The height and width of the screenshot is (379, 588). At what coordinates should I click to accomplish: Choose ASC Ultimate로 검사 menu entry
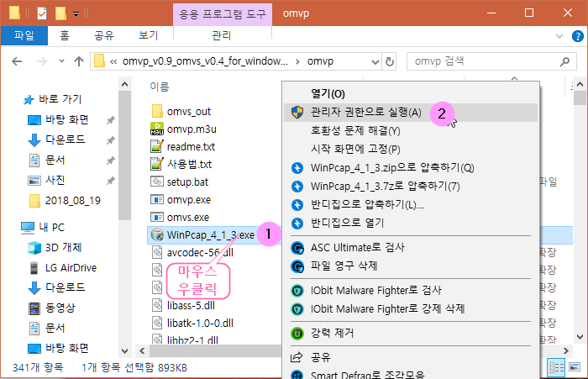(x=411, y=248)
